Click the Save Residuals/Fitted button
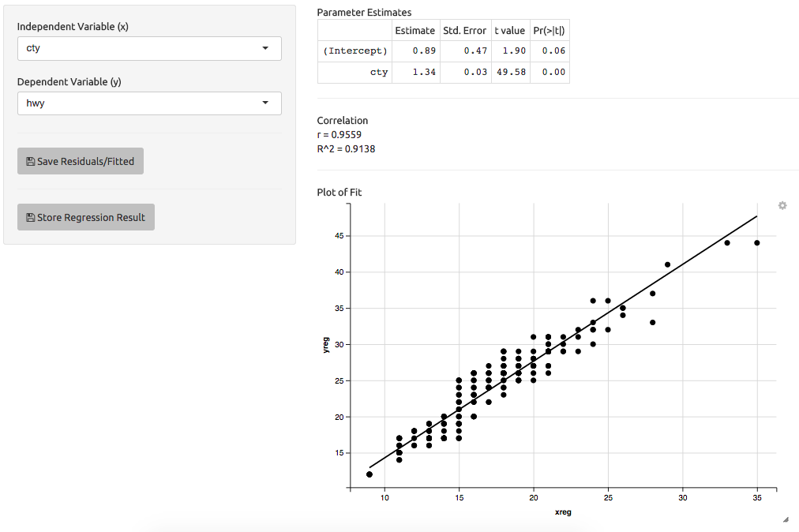Viewport: 799px width, 532px height. (x=81, y=161)
